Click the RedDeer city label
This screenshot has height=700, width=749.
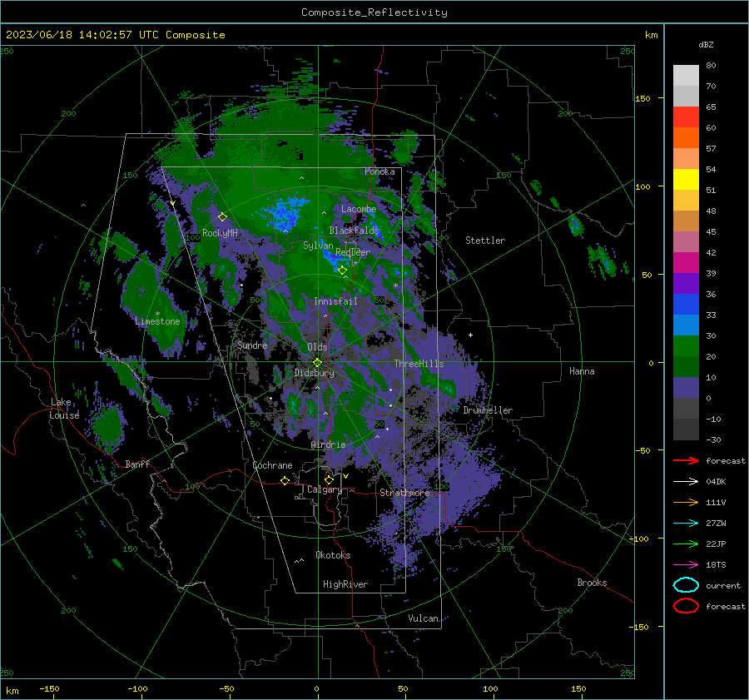[353, 252]
